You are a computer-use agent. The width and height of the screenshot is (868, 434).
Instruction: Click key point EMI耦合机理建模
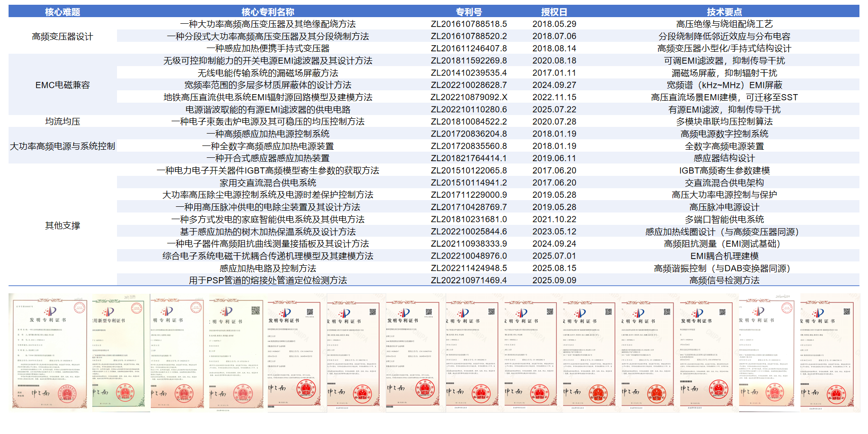[x=724, y=256]
